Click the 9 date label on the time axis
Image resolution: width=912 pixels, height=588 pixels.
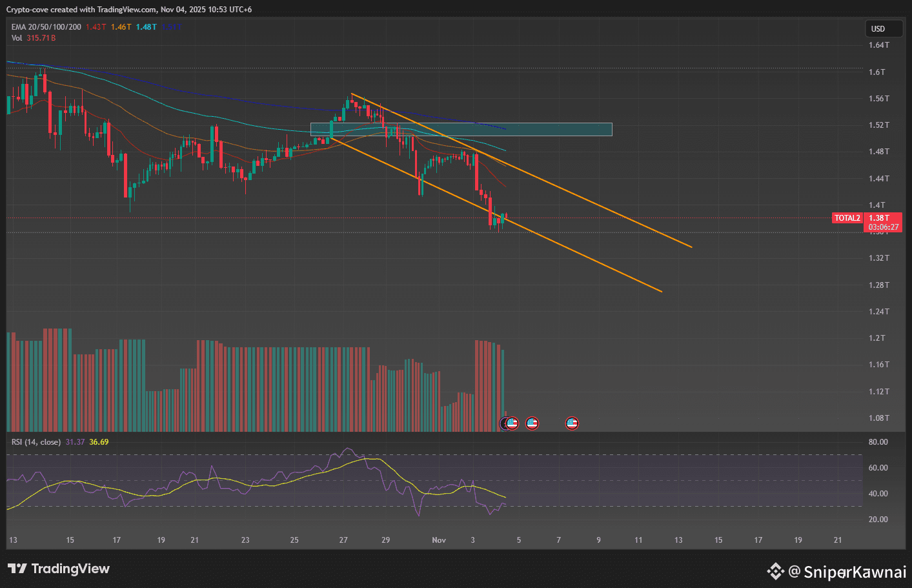pyautogui.click(x=598, y=540)
